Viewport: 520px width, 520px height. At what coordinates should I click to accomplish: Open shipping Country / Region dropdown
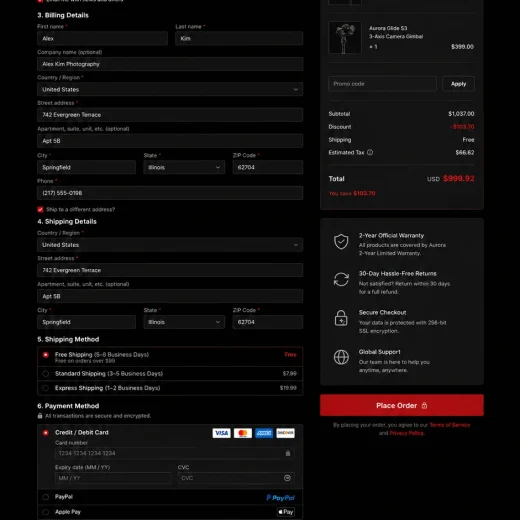pos(170,245)
